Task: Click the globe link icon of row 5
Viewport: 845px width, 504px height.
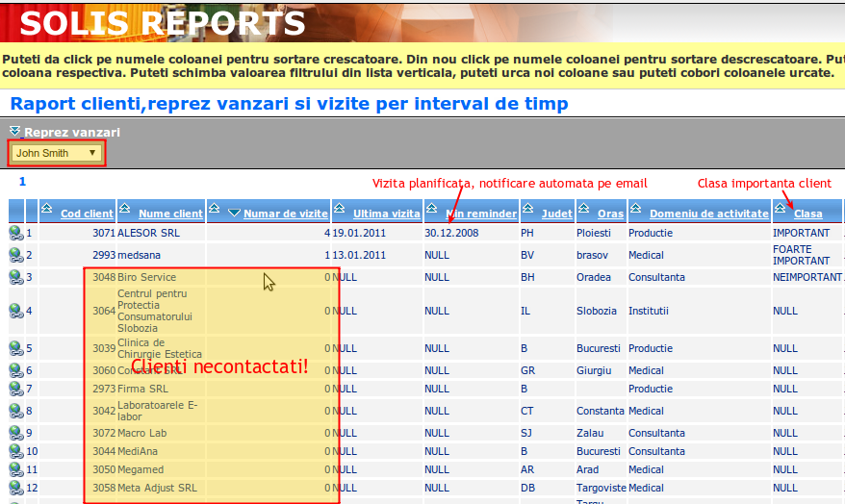Action: click(x=16, y=348)
